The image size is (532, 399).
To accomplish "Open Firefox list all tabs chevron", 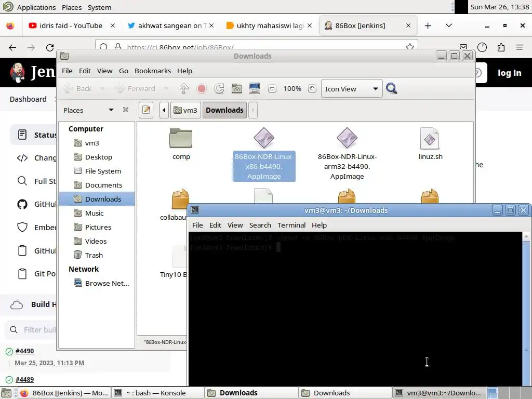I will (x=448, y=25).
